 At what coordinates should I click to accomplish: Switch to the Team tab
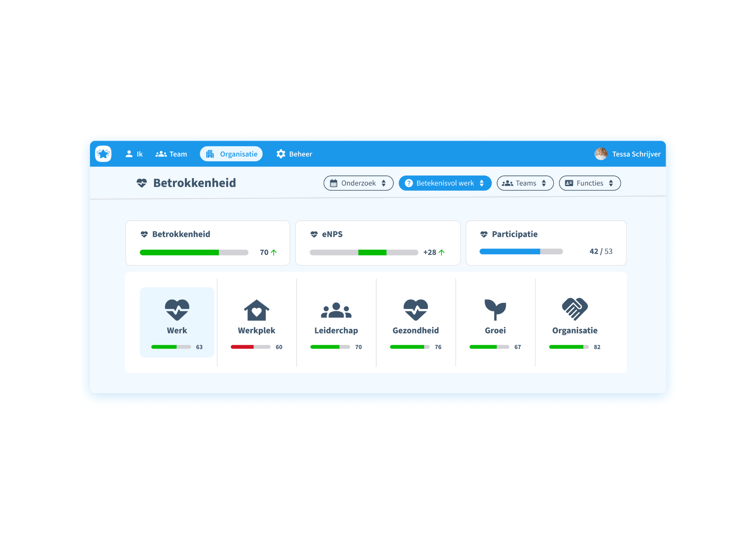point(171,154)
